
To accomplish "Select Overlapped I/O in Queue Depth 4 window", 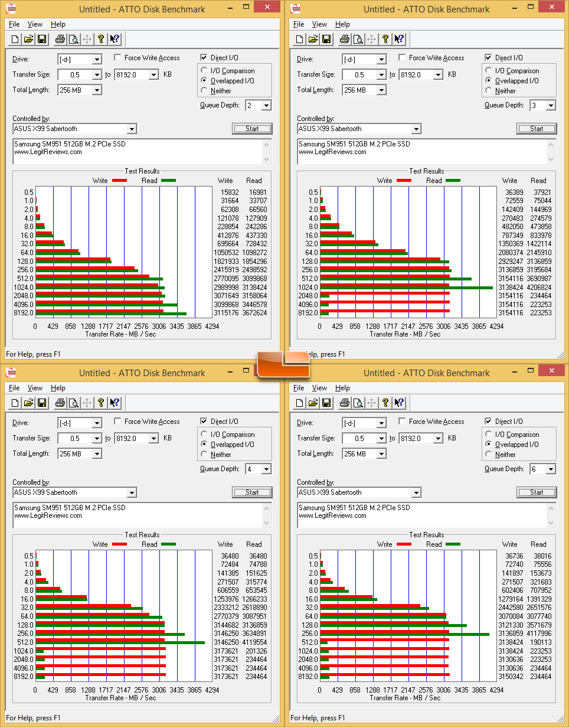I will 205,444.
